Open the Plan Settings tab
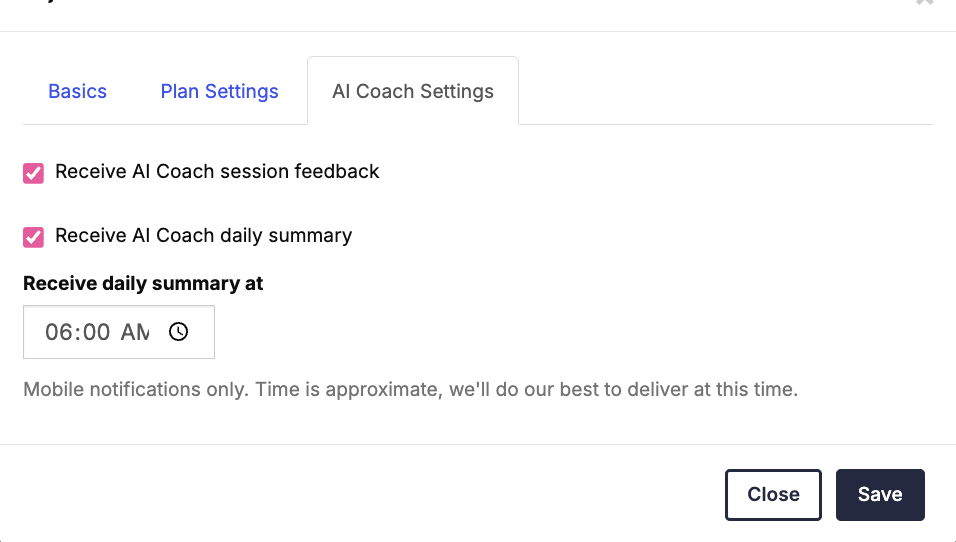956x542 pixels. (219, 91)
